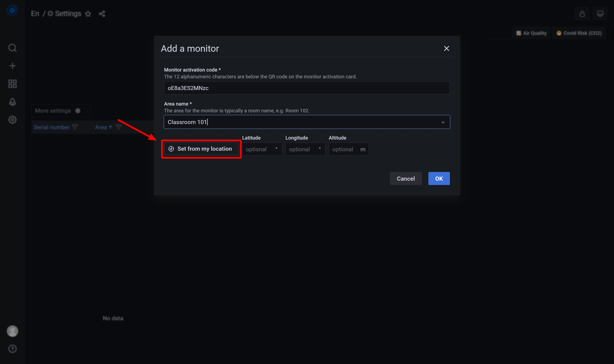This screenshot has width=614, height=364.
Task: Click the share dashboard icon
Action: point(102,14)
